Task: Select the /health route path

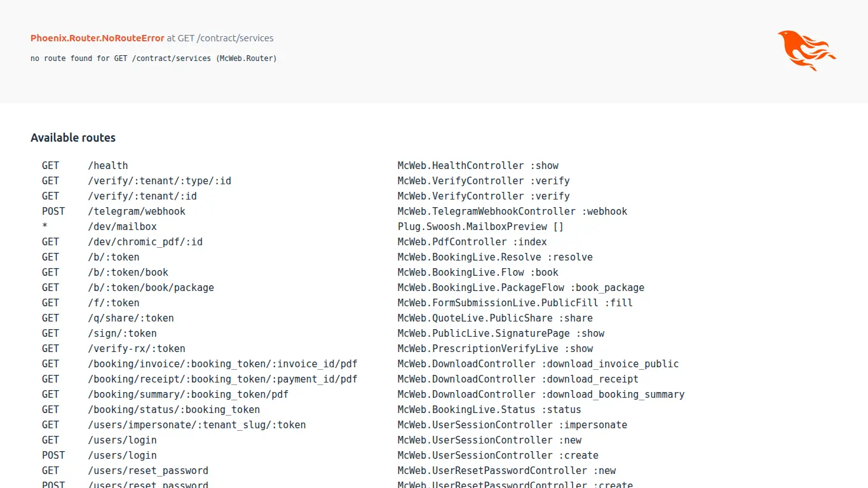Action: point(108,166)
